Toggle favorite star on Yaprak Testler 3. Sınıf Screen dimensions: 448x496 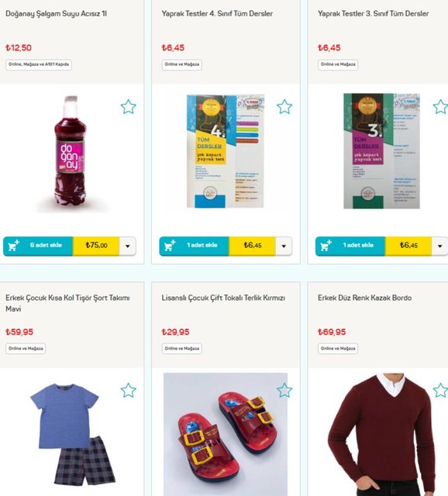click(x=440, y=107)
